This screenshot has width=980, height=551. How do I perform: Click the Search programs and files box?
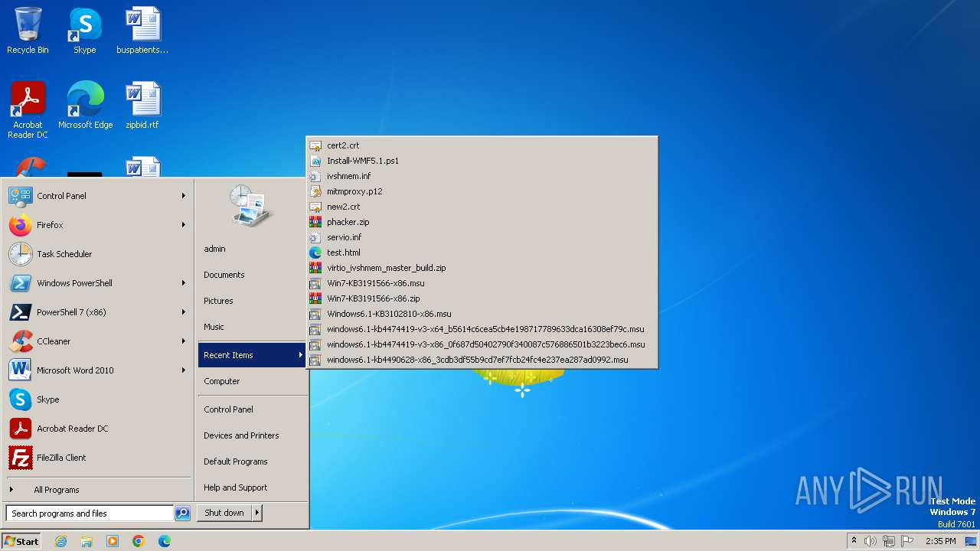pos(90,514)
